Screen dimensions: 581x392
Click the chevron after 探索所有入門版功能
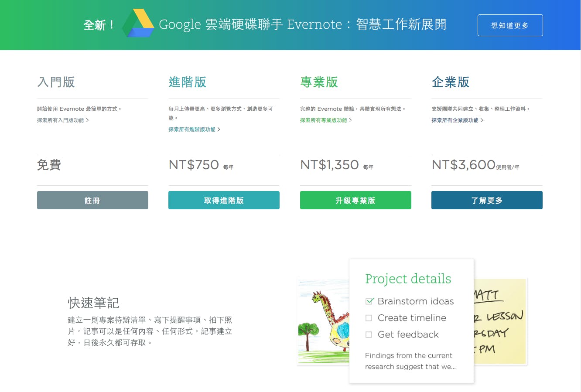coord(88,120)
